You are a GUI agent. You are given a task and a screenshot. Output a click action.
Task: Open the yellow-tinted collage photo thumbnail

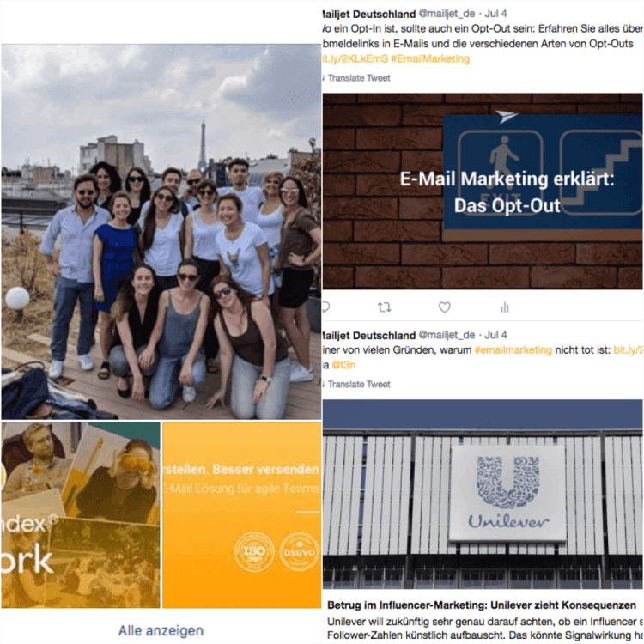tap(81, 515)
